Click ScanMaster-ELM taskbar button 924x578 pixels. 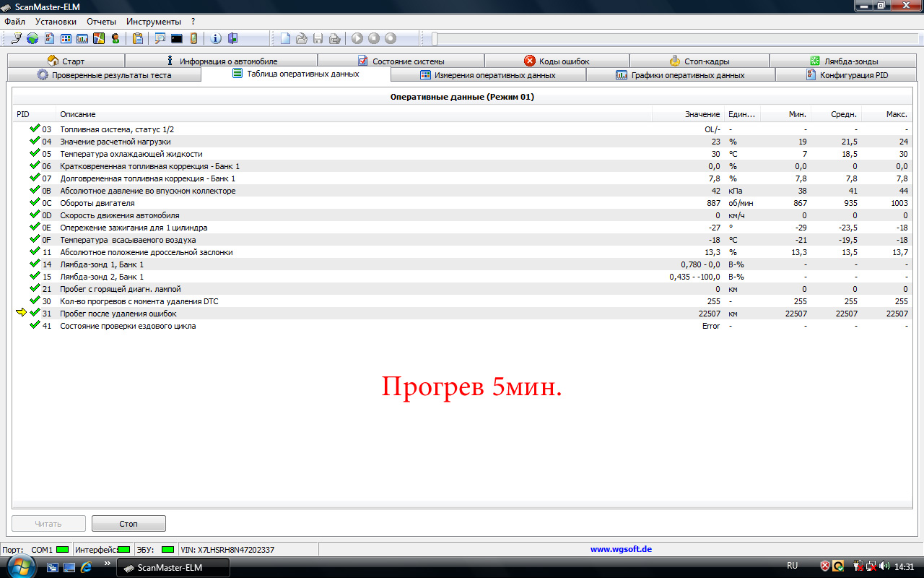click(x=173, y=568)
